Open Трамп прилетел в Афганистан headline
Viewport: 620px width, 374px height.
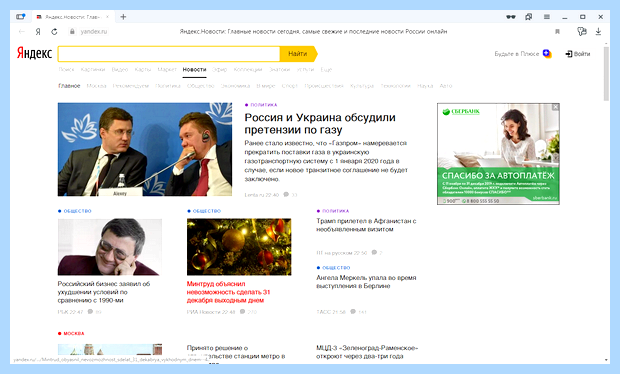[366, 225]
